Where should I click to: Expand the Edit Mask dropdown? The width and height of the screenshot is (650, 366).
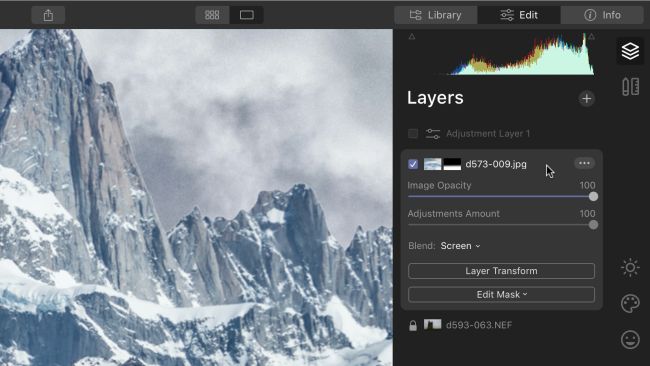tap(501, 294)
